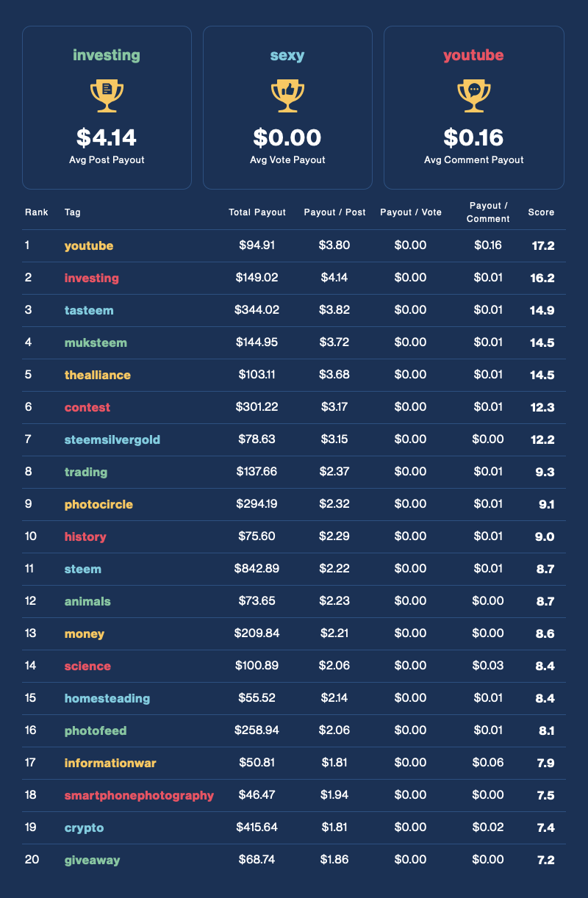Viewport: 588px width, 898px height.
Task: Click the crypto tag in rank 19
Action: [84, 827]
